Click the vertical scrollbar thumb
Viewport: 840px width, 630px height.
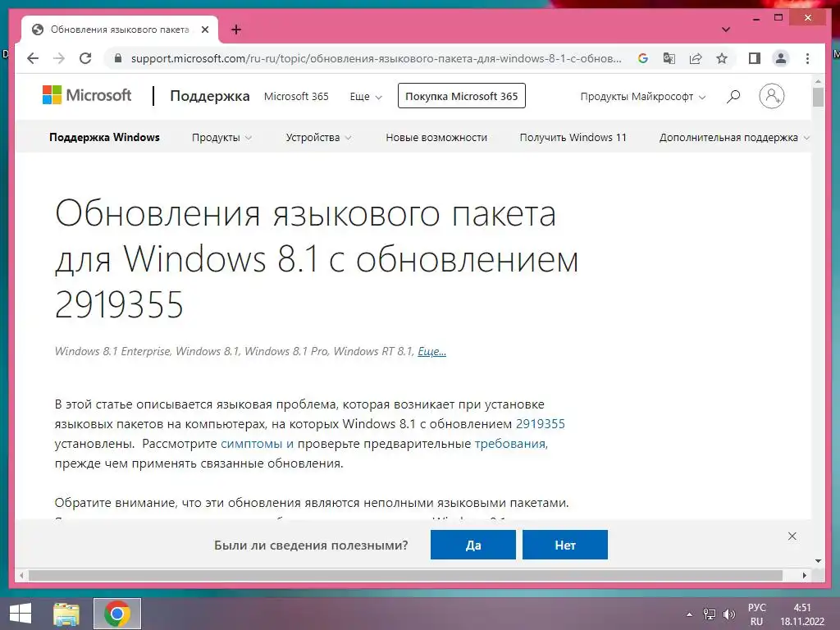818,98
